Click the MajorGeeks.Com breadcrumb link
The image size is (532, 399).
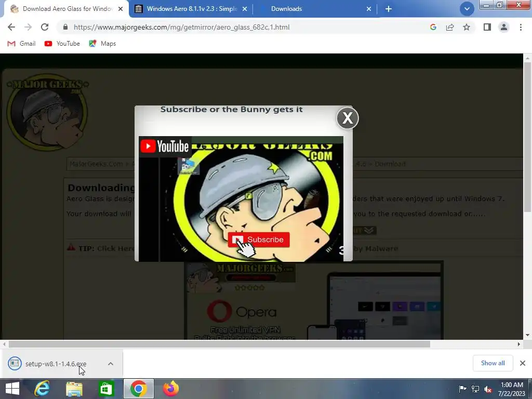coord(96,164)
